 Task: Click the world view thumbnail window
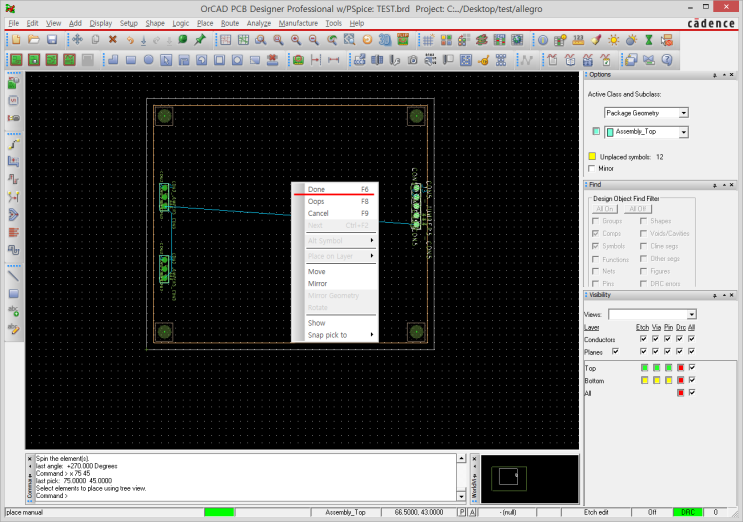click(530, 478)
